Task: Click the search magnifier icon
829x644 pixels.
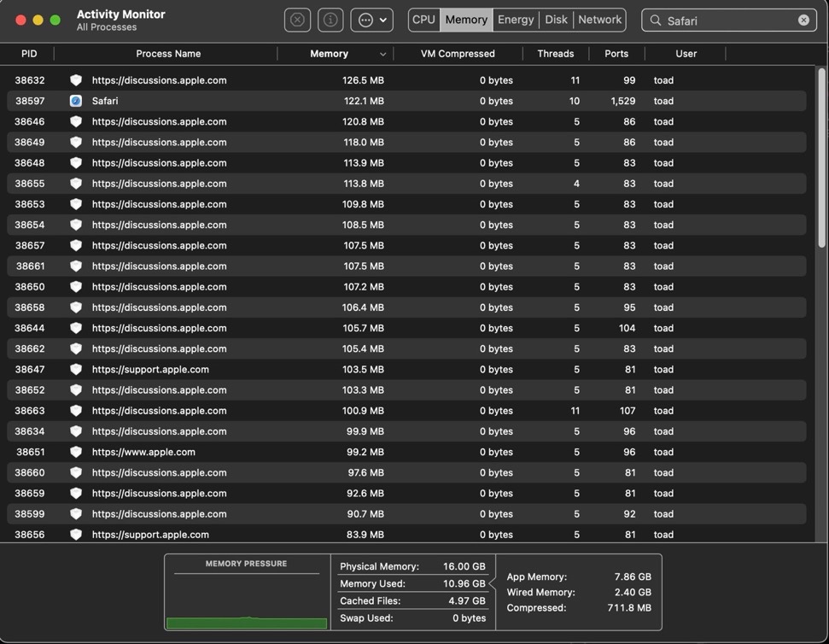Action: 655,20
